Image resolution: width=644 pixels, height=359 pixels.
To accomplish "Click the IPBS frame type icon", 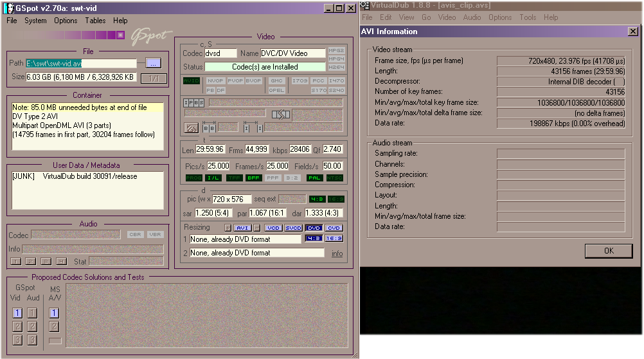I will (193, 102).
